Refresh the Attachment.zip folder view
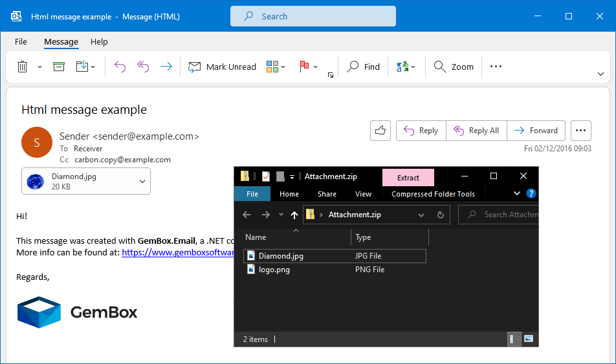This screenshot has width=616, height=364. [441, 215]
